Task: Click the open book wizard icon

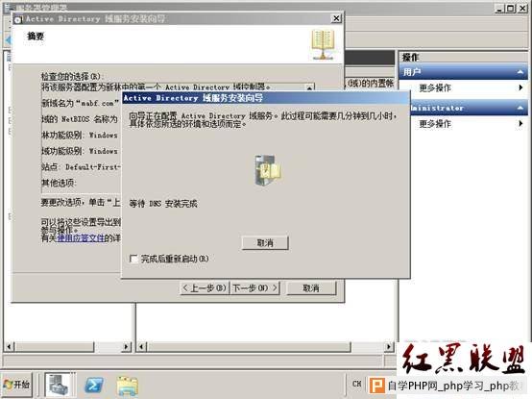Action: 323,44
